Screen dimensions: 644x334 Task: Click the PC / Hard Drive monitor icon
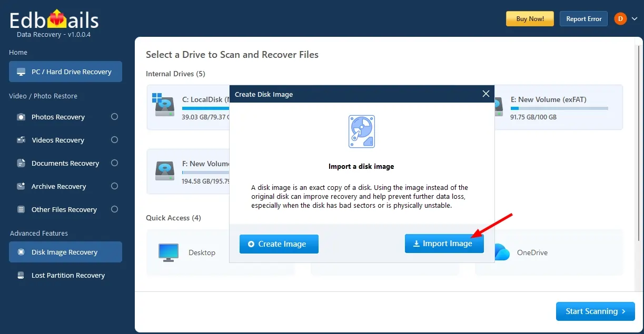[21, 72]
